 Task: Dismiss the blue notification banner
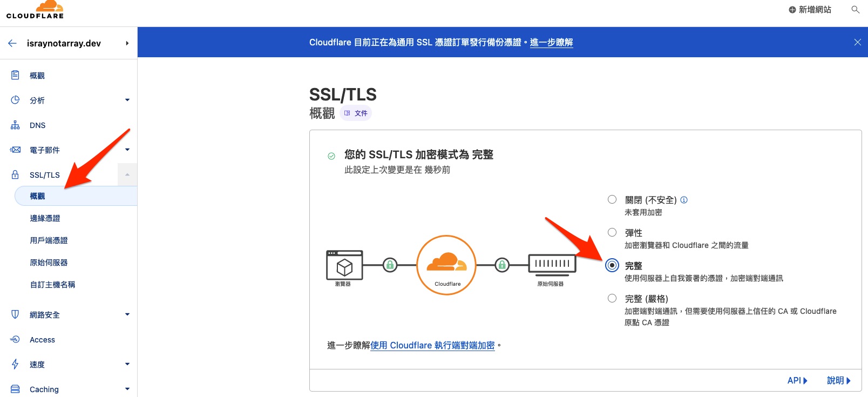(x=857, y=42)
